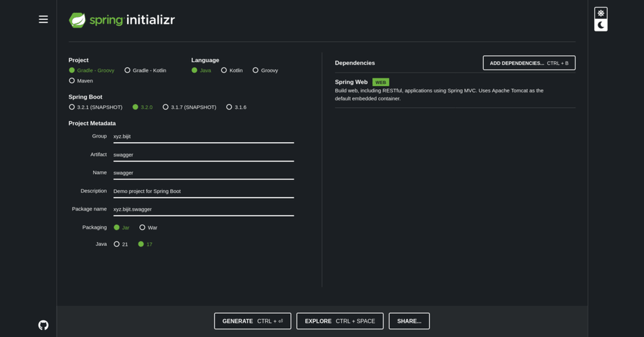This screenshot has height=337, width=644.
Task: Focus the Name input field
Action: 204,174
